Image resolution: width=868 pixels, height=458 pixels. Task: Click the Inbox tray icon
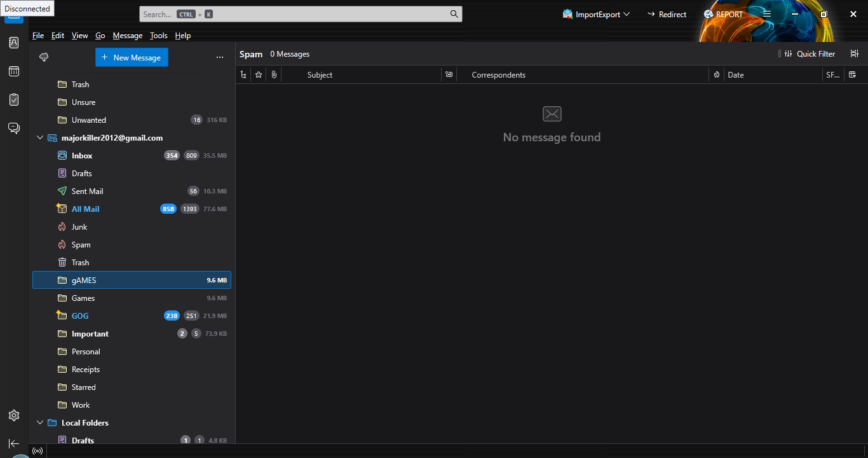pyautogui.click(x=62, y=156)
